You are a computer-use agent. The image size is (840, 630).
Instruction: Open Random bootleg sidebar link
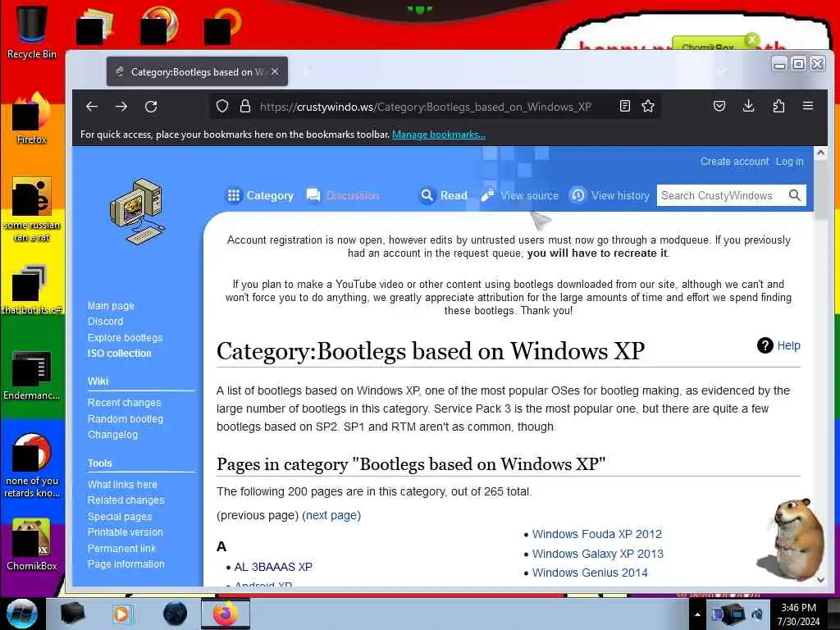(126, 419)
